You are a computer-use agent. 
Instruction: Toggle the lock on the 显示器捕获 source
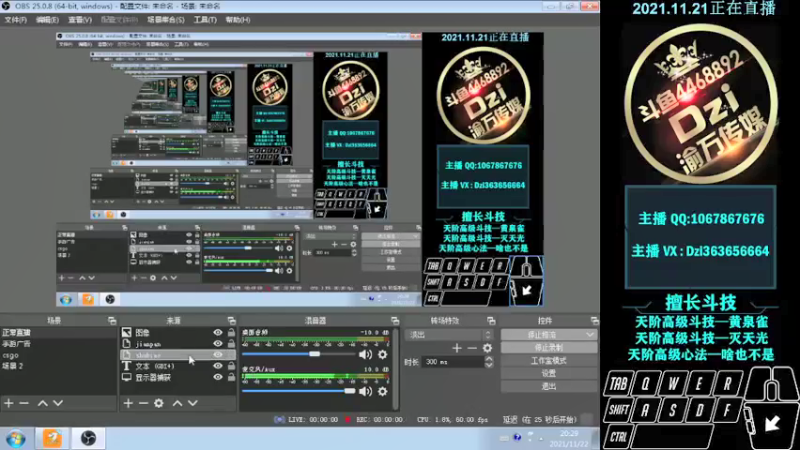pyautogui.click(x=231, y=377)
